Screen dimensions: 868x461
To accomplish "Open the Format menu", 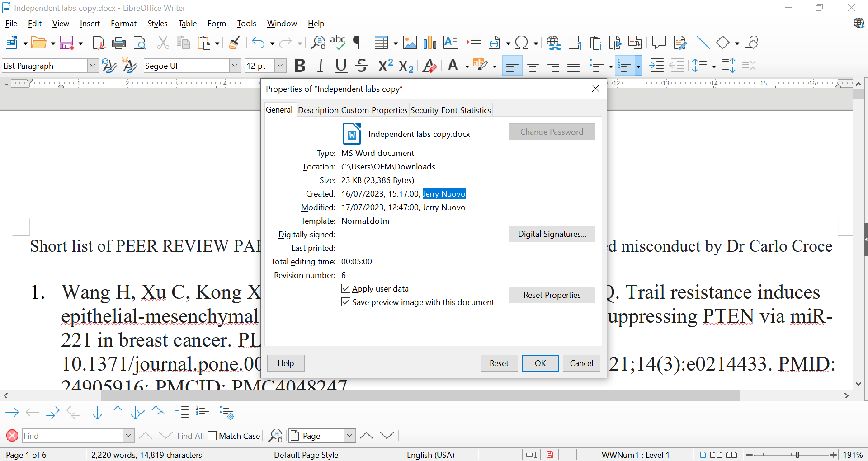I will (x=123, y=24).
